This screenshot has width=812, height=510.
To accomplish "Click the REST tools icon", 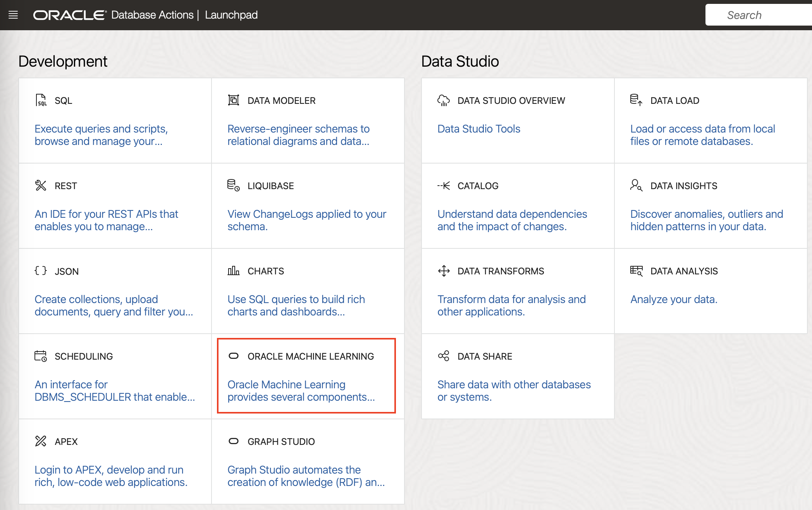I will [x=41, y=186].
